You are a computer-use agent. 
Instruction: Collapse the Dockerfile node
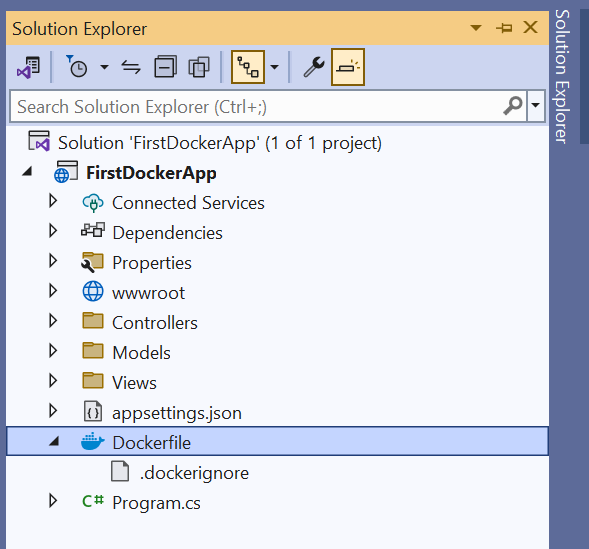click(54, 441)
